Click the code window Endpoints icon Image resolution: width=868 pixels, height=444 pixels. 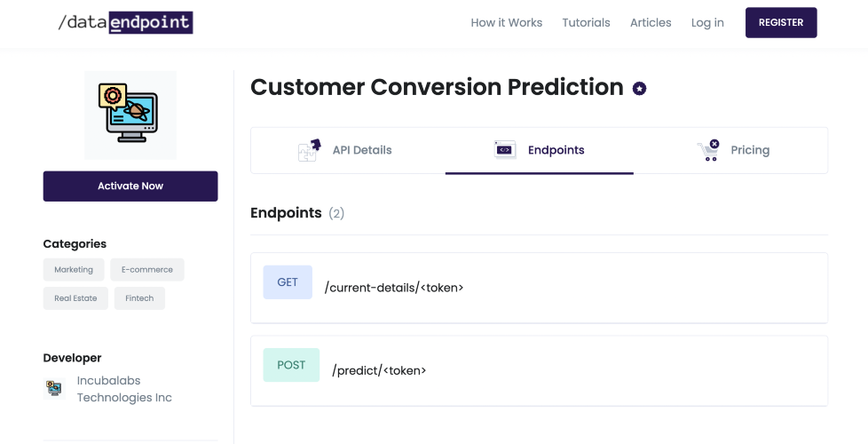505,150
